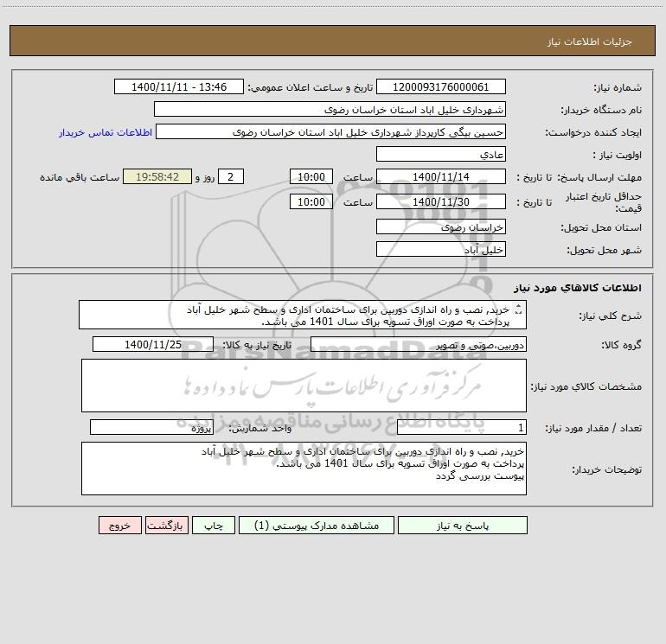Viewport: 666px width, 644px height.
Task: Click price validity date 1400/11/30
Action: tap(441, 201)
